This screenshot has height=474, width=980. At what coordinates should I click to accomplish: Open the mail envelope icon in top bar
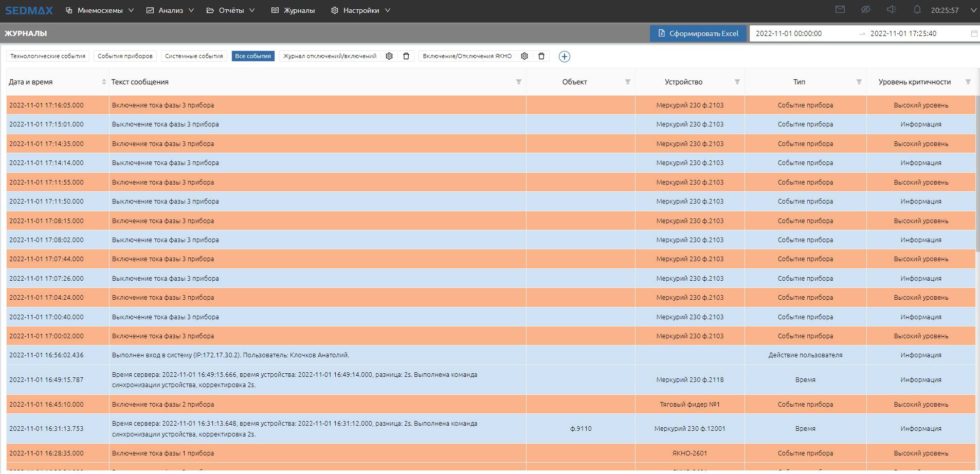click(840, 10)
